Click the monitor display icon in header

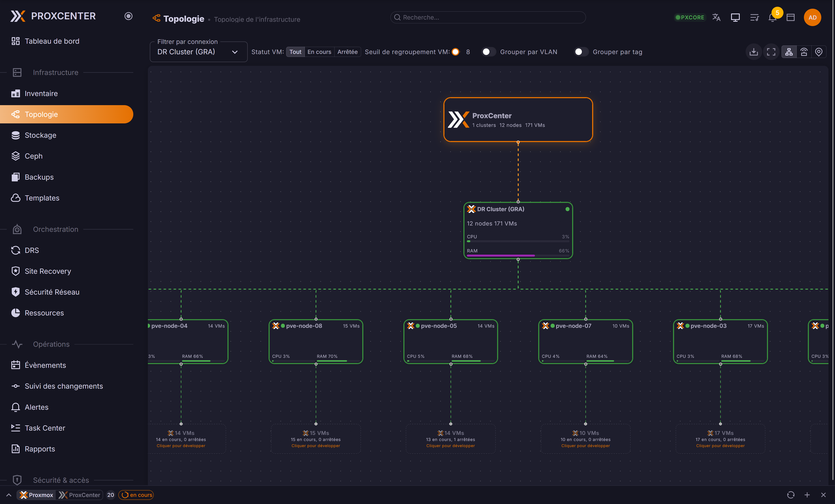pyautogui.click(x=735, y=17)
